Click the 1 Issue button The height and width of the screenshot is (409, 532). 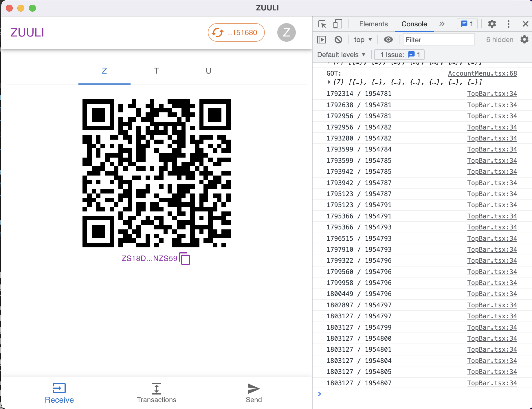(399, 55)
